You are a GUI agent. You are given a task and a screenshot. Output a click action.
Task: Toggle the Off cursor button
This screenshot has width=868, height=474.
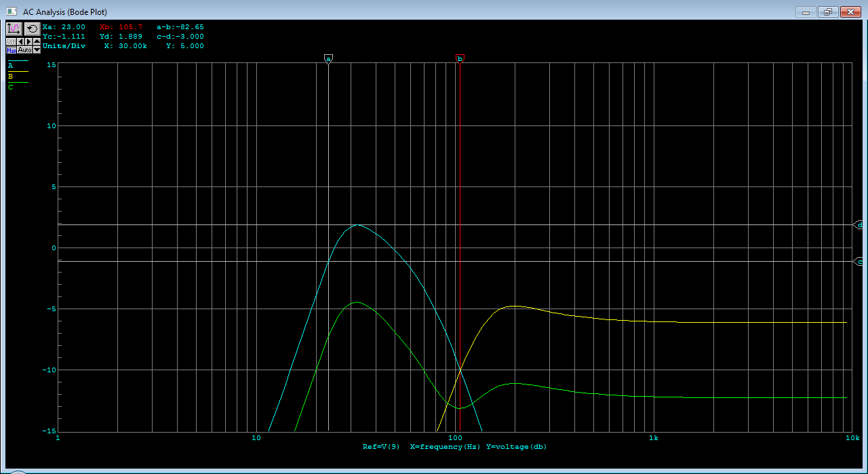tap(11, 41)
